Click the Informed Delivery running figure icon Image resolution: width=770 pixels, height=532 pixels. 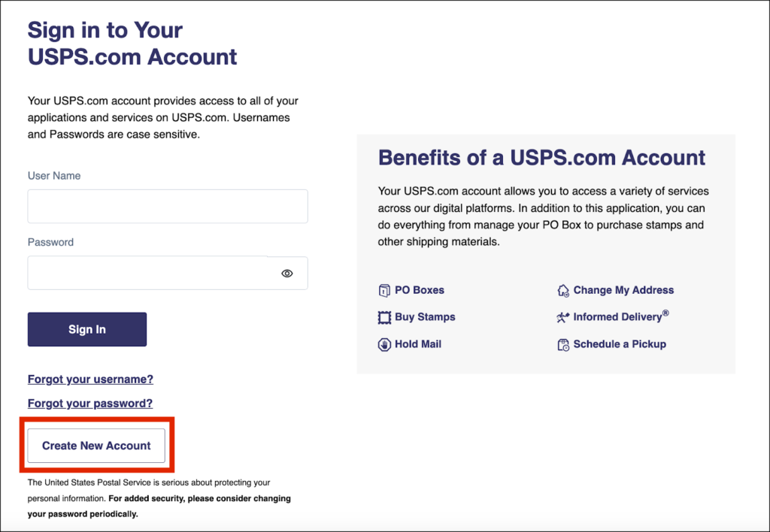tap(563, 317)
